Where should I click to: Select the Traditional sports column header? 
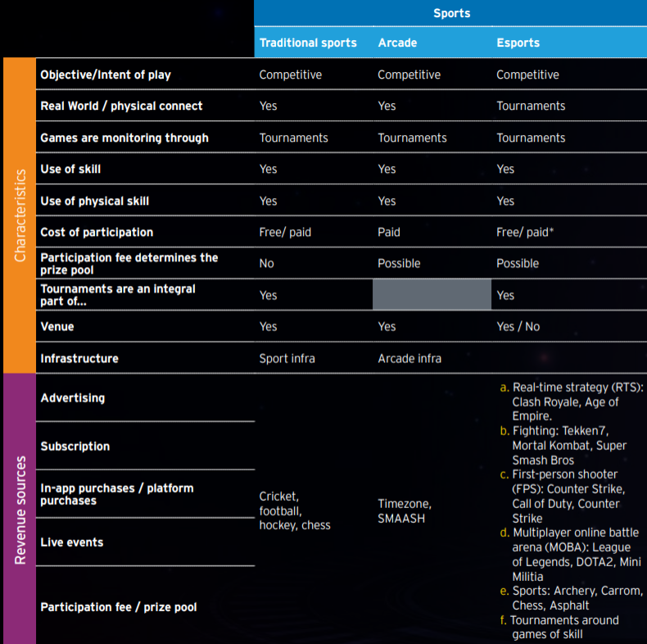(x=308, y=43)
